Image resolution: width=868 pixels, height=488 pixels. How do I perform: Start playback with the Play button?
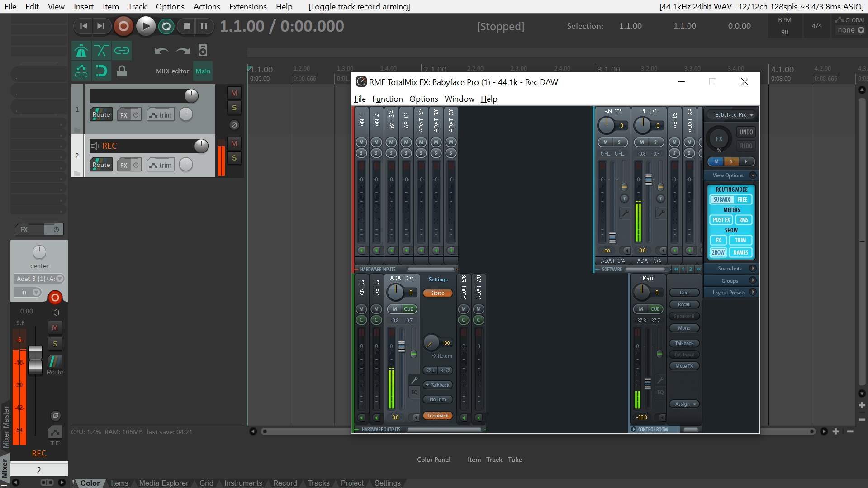[x=146, y=26]
